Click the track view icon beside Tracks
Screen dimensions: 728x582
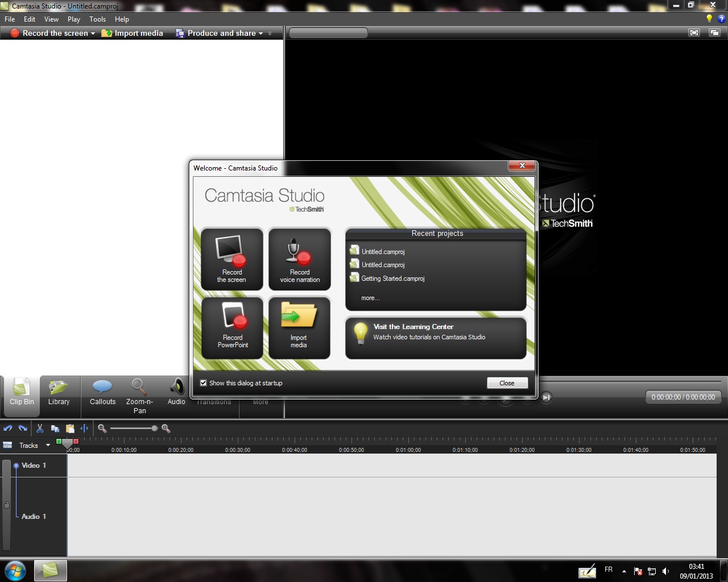7,445
